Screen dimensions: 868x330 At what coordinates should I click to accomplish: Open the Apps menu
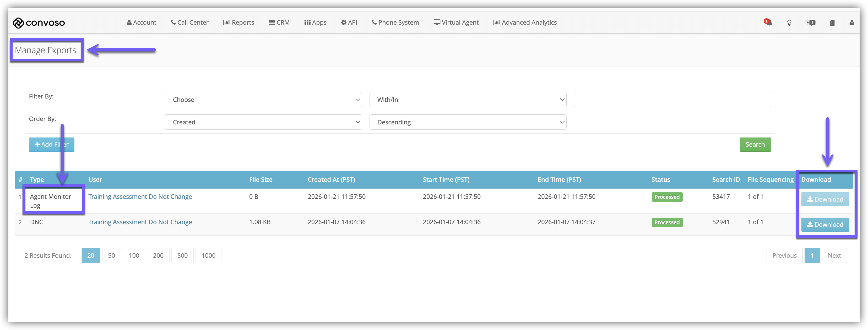coord(315,23)
